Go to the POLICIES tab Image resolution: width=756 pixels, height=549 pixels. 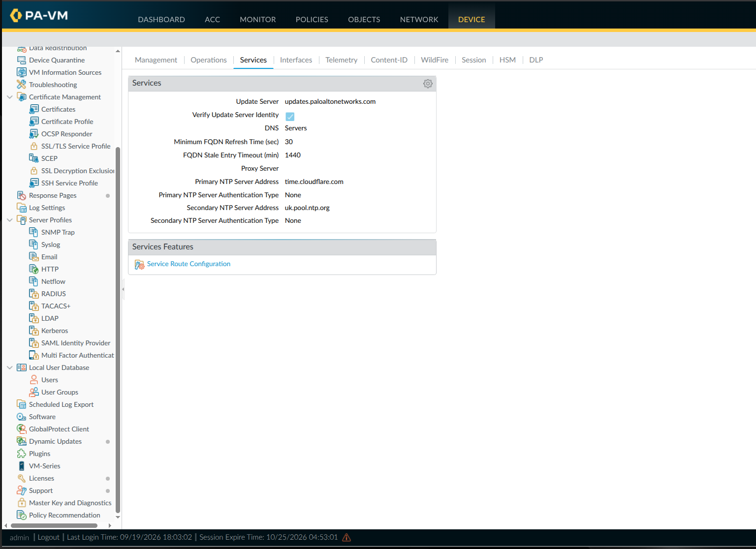tap(312, 19)
